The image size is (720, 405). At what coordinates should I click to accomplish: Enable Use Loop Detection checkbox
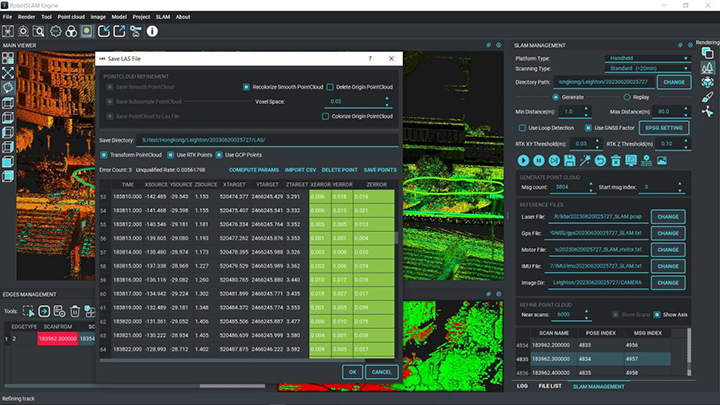tap(522, 128)
